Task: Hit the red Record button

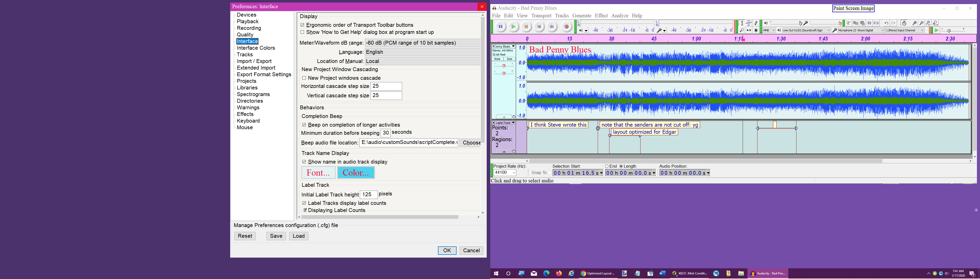Action: point(567,26)
